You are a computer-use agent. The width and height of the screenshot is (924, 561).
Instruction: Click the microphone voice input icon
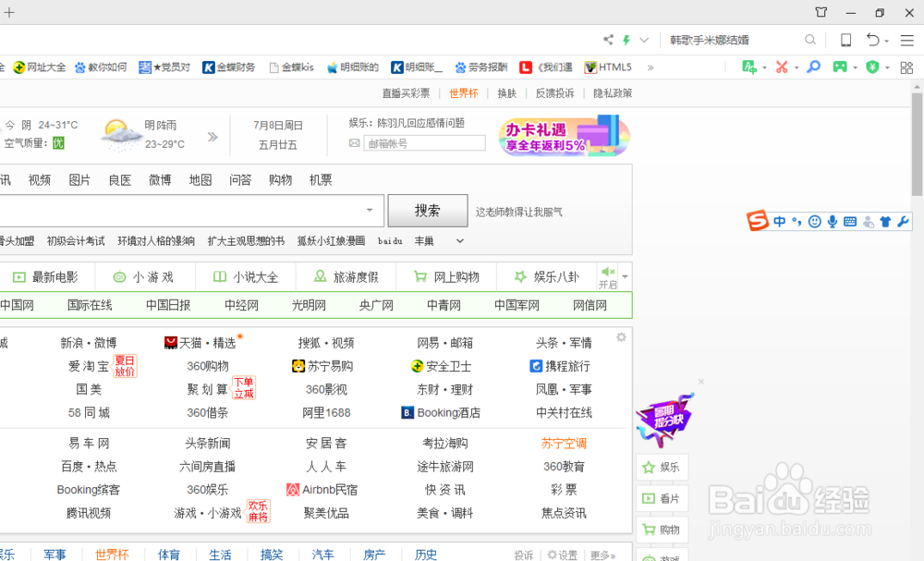[833, 222]
